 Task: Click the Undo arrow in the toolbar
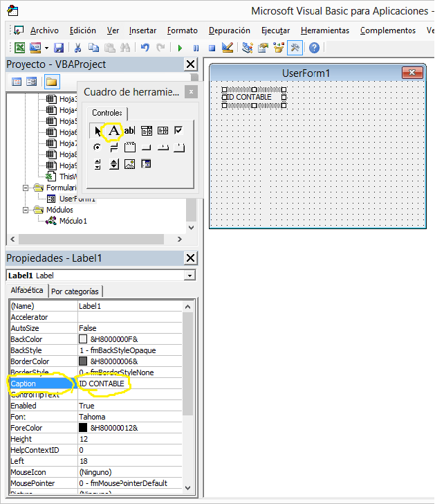pos(145,48)
